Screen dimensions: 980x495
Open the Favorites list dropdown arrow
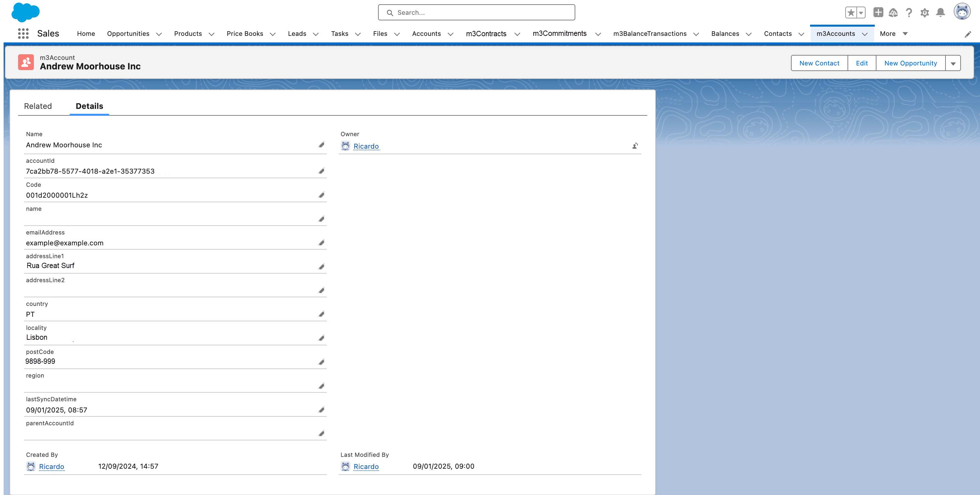pos(861,12)
